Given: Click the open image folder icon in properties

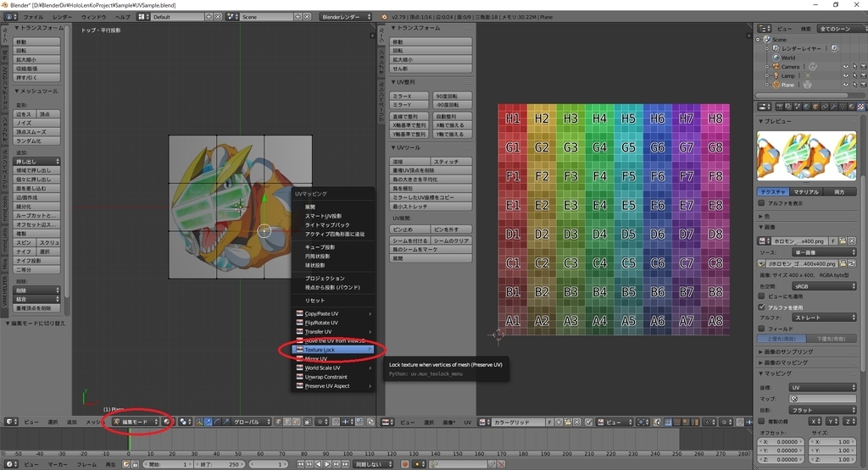Looking at the screenshot, I should tap(843, 241).
